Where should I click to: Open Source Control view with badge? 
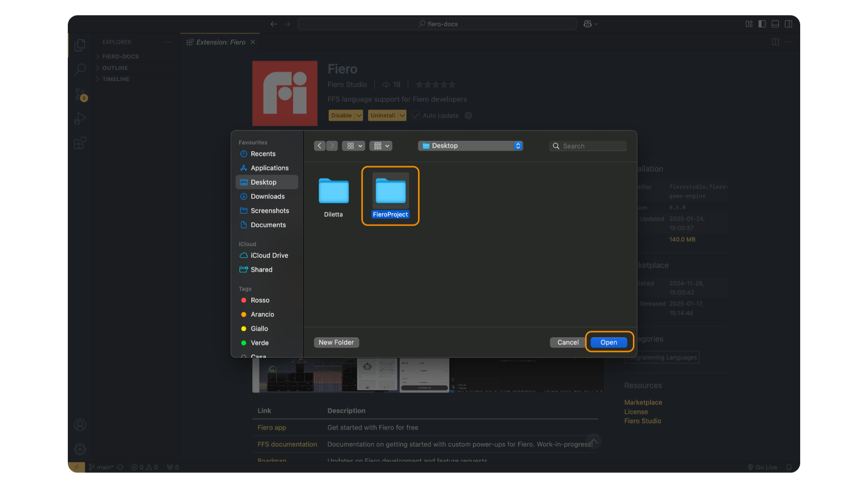click(80, 94)
